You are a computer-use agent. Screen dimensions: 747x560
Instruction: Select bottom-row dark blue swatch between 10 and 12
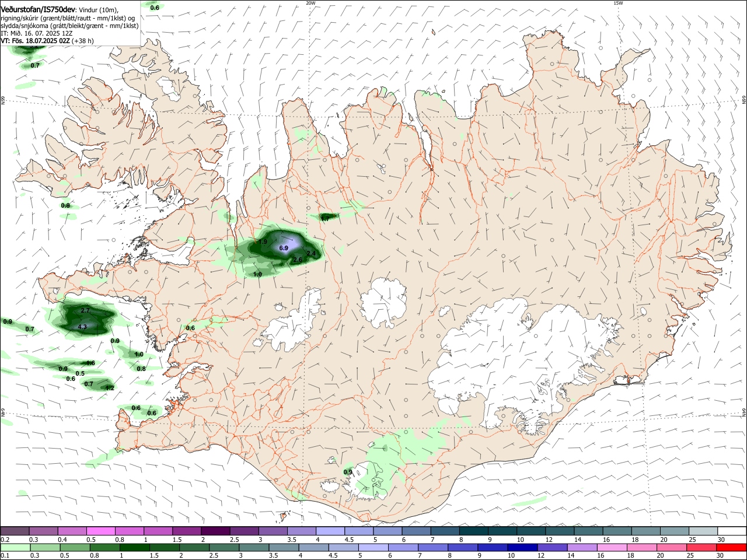522,548
